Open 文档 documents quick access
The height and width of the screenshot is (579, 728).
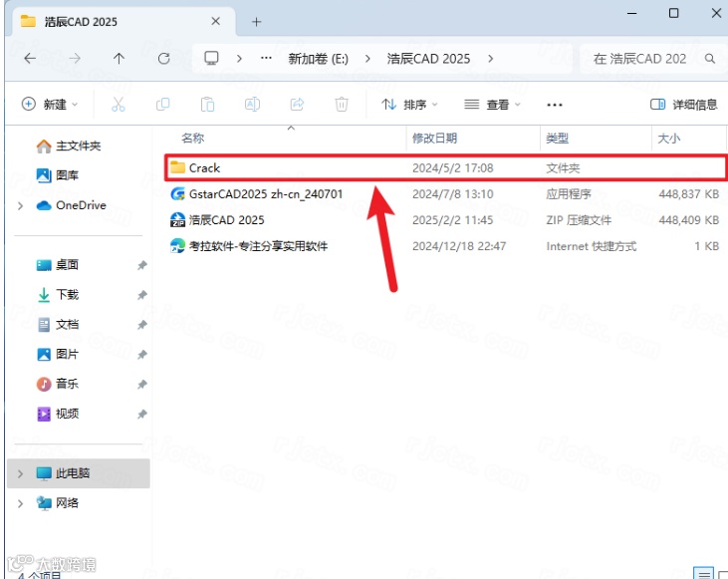click(58, 324)
